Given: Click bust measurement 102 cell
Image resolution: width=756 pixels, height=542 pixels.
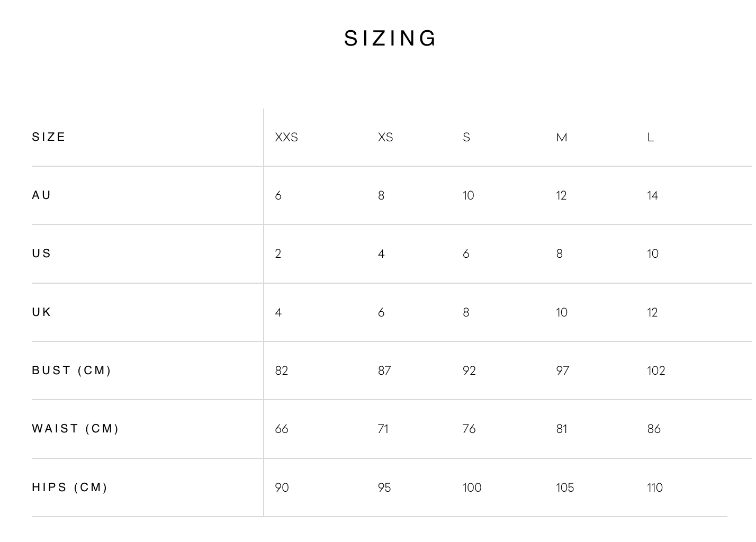Looking at the screenshot, I should [656, 371].
